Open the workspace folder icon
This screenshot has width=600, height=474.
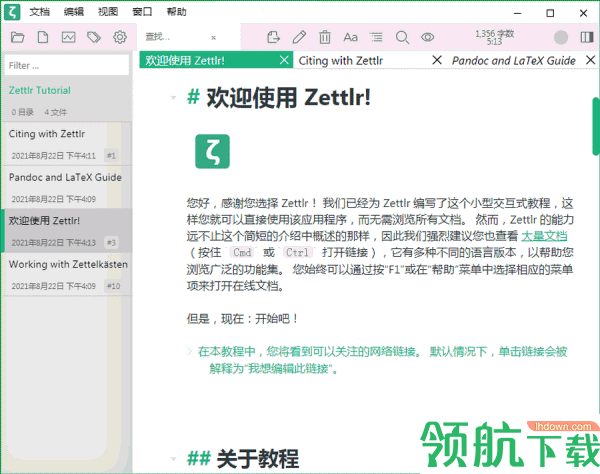click(17, 37)
